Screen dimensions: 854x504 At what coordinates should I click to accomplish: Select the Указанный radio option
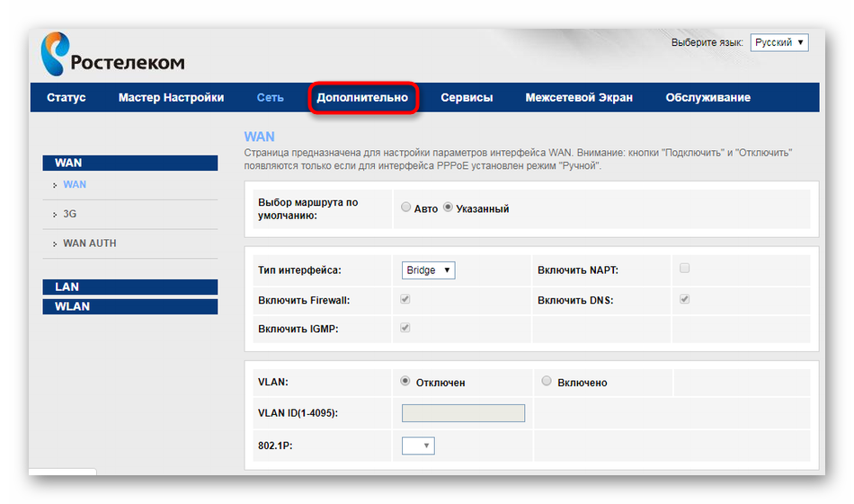pos(449,208)
